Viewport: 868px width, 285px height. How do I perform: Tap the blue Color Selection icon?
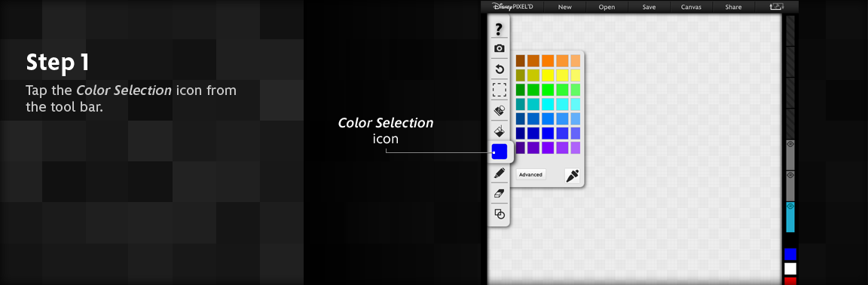click(x=500, y=152)
